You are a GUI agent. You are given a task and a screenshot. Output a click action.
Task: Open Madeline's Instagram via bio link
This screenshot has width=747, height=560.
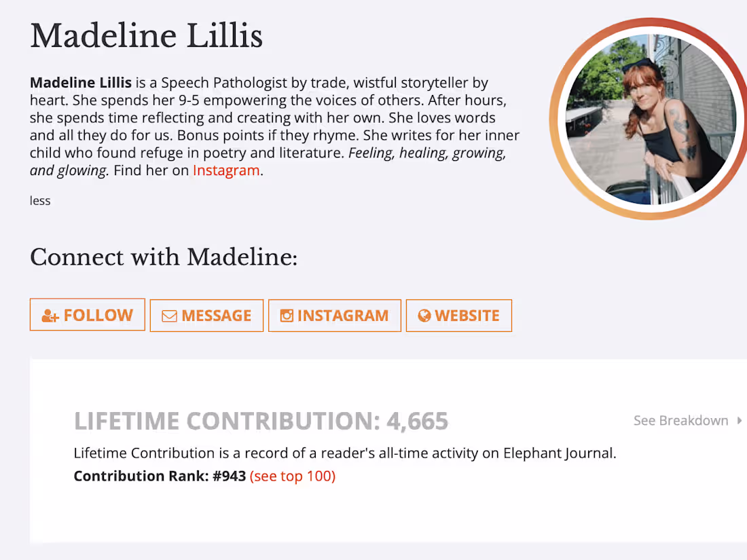pos(226,170)
